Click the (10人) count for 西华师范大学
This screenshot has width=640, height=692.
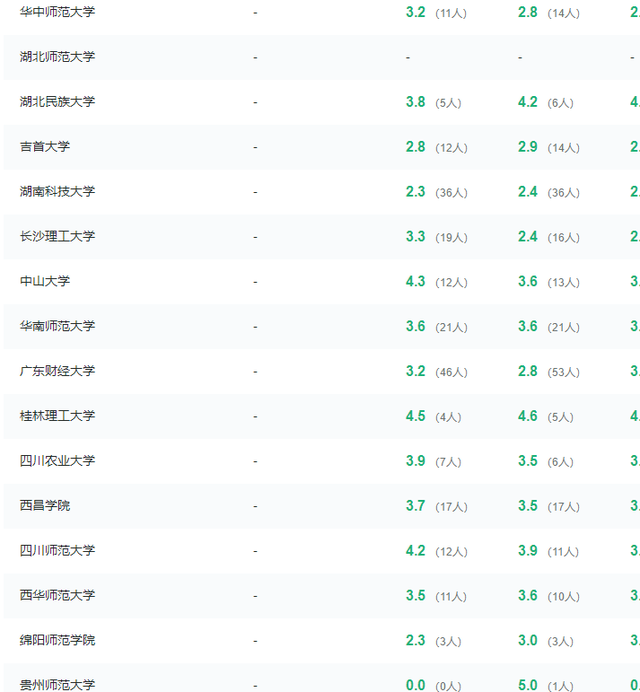(x=564, y=597)
